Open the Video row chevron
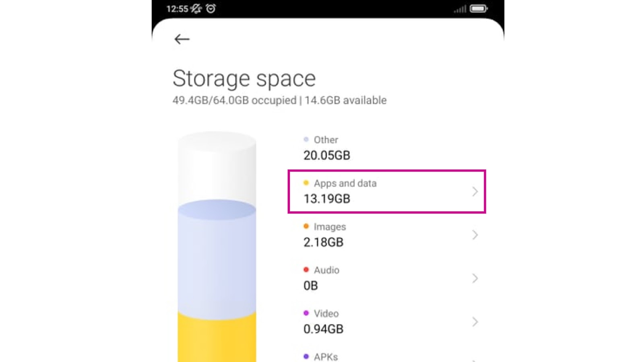644x362 pixels. click(475, 322)
